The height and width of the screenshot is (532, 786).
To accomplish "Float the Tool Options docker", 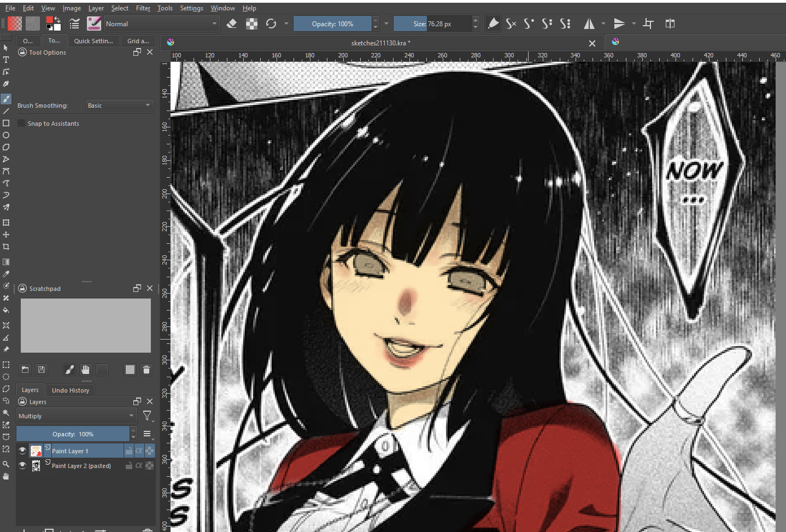I will click(137, 52).
